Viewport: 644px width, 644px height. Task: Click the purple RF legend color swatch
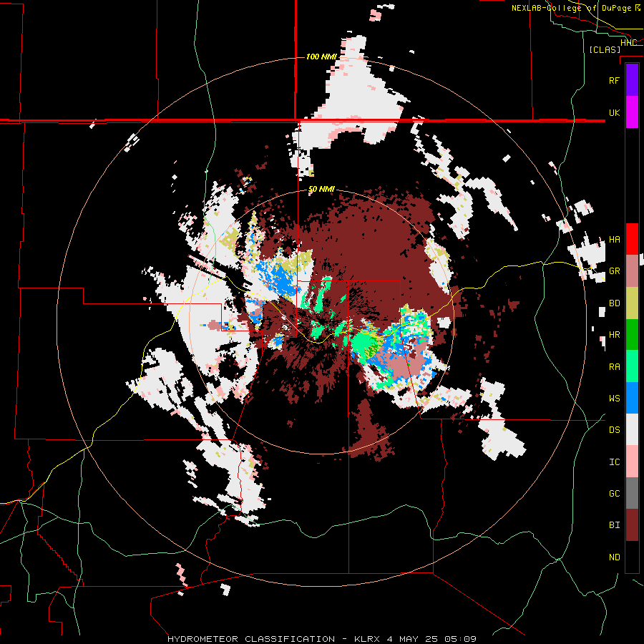tap(632, 80)
